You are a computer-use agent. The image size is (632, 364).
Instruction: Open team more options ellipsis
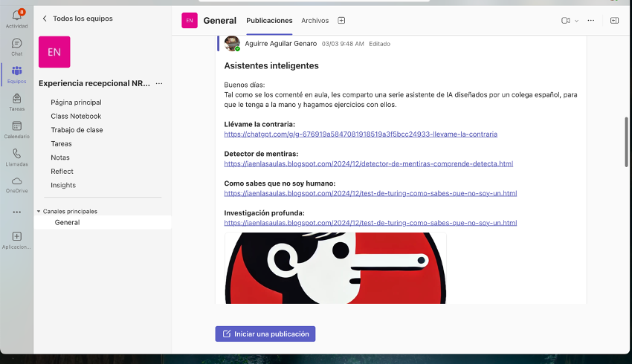coord(159,84)
